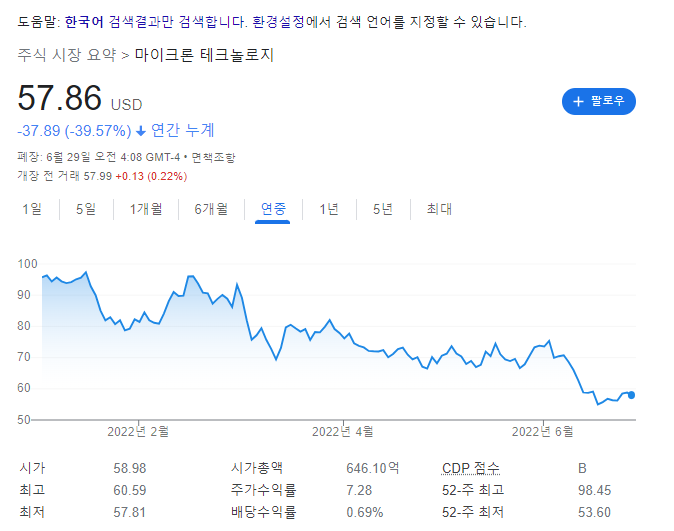Click the 배당수익률 label
674x531 pixels.
pos(263,512)
